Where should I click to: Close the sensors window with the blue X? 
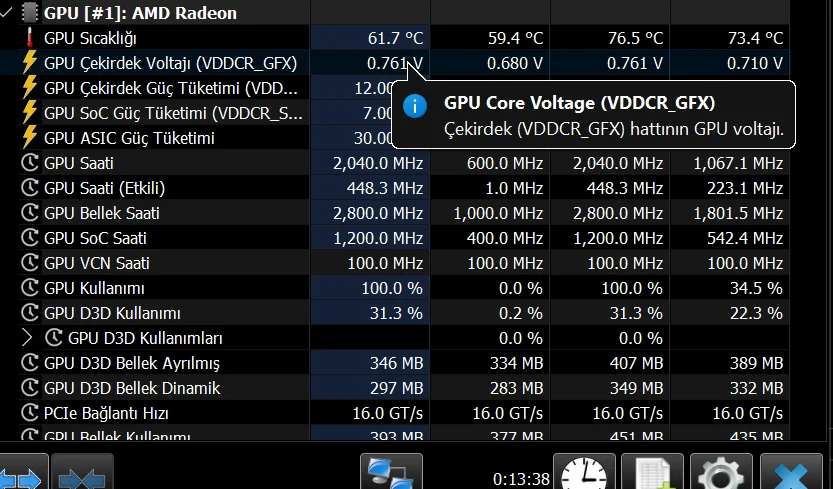[x=790, y=473]
